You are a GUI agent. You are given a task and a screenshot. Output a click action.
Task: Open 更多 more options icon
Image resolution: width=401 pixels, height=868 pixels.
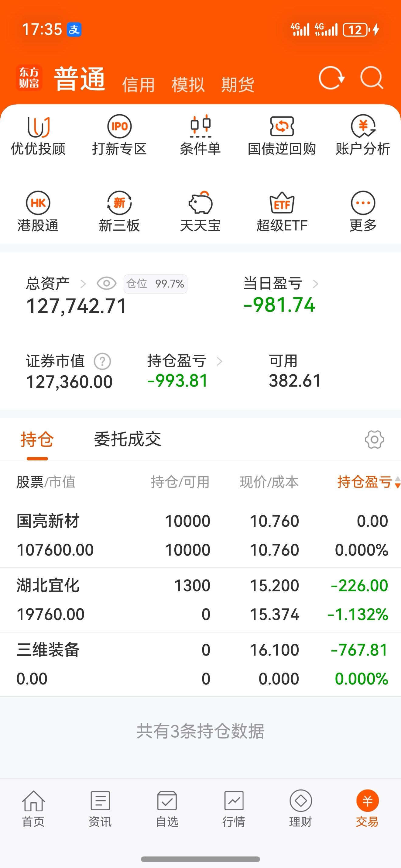pos(363,203)
